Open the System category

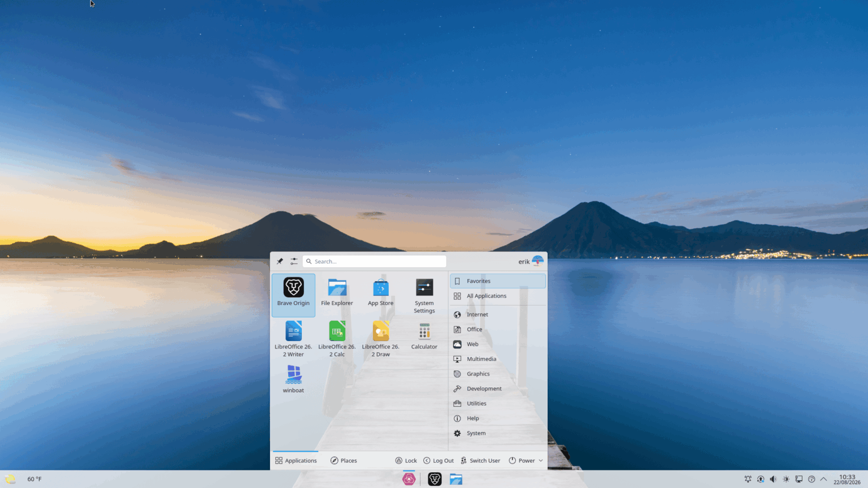pyautogui.click(x=498, y=433)
